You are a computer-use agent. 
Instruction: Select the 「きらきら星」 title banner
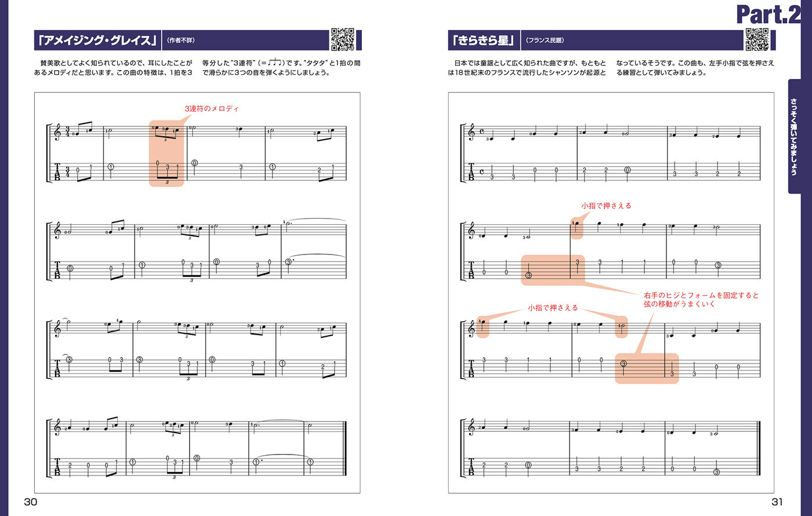[x=484, y=40]
